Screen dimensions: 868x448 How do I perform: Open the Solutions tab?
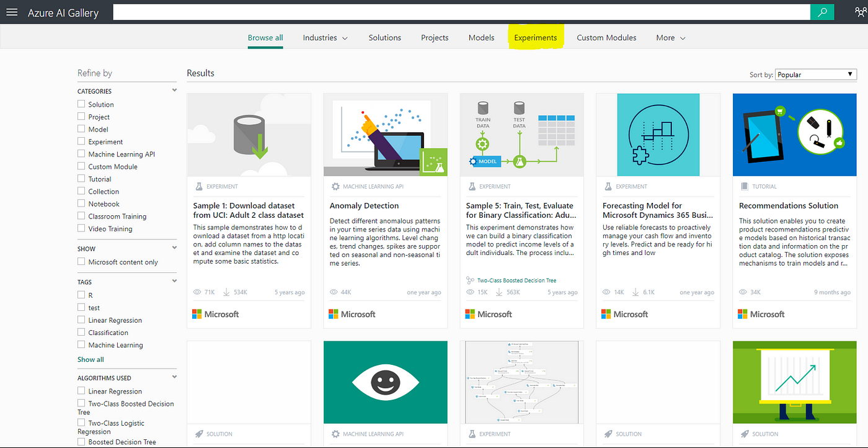385,38
